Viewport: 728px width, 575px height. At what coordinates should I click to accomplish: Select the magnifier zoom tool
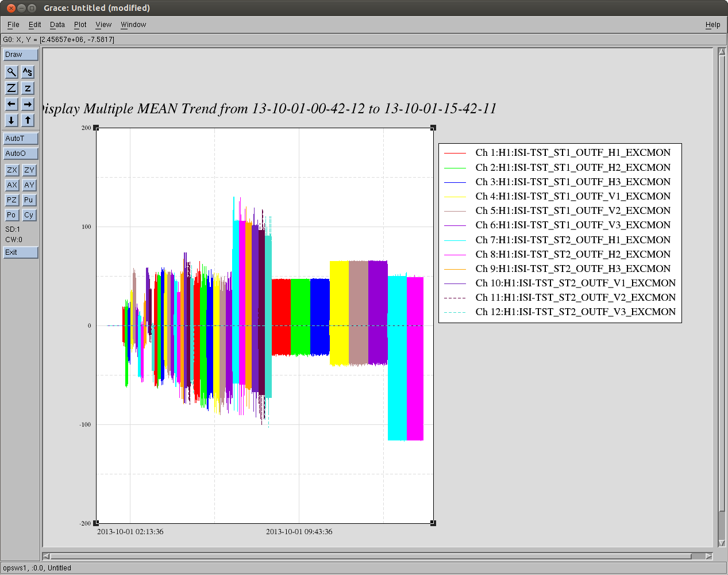(11, 72)
